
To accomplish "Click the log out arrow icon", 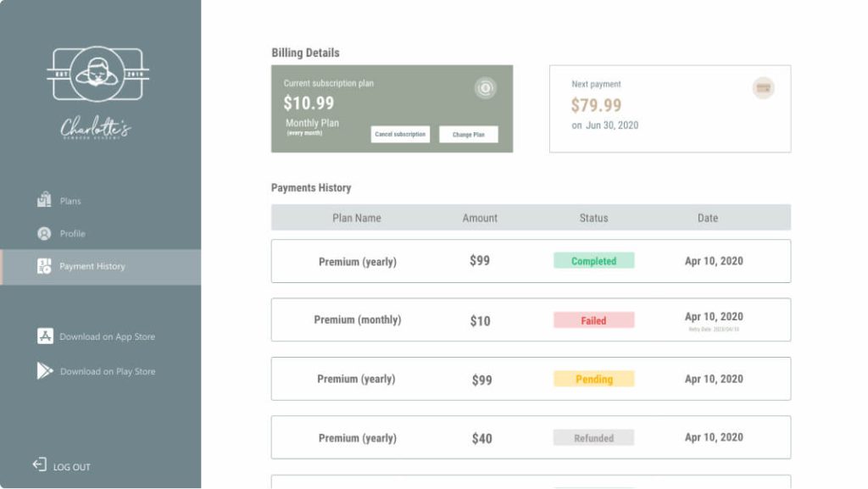I will [x=39, y=464].
